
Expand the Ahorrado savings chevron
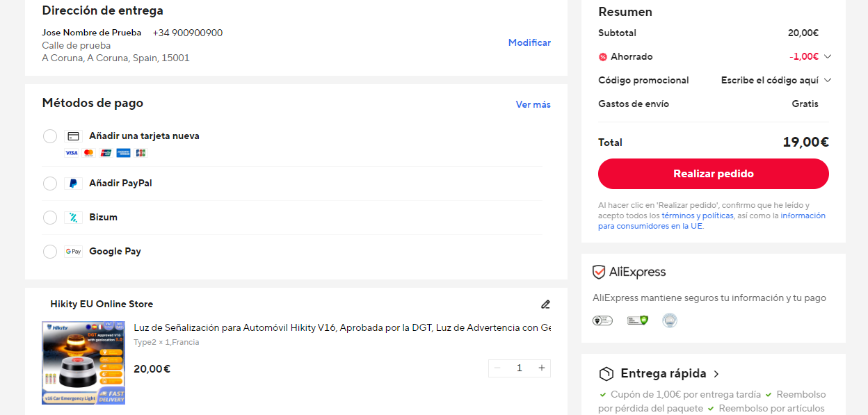[828, 57]
